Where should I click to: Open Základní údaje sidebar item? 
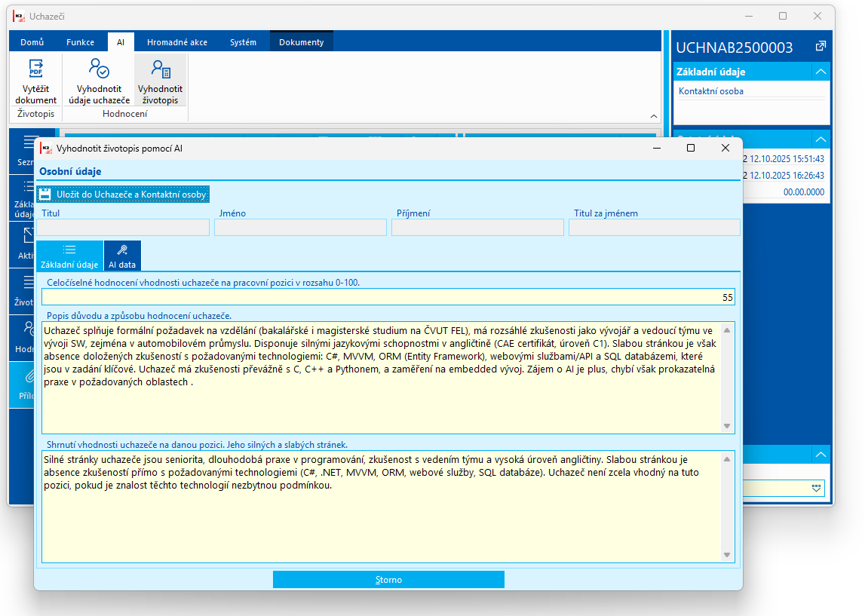click(x=23, y=198)
